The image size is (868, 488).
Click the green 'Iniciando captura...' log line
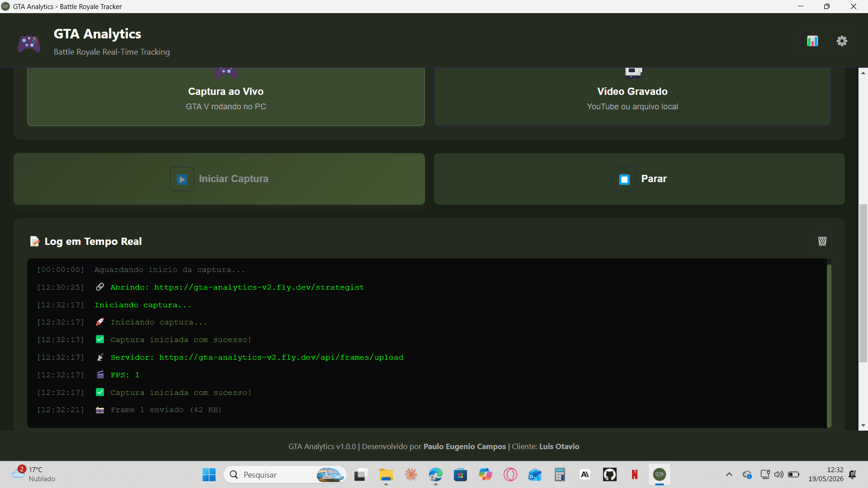click(143, 305)
